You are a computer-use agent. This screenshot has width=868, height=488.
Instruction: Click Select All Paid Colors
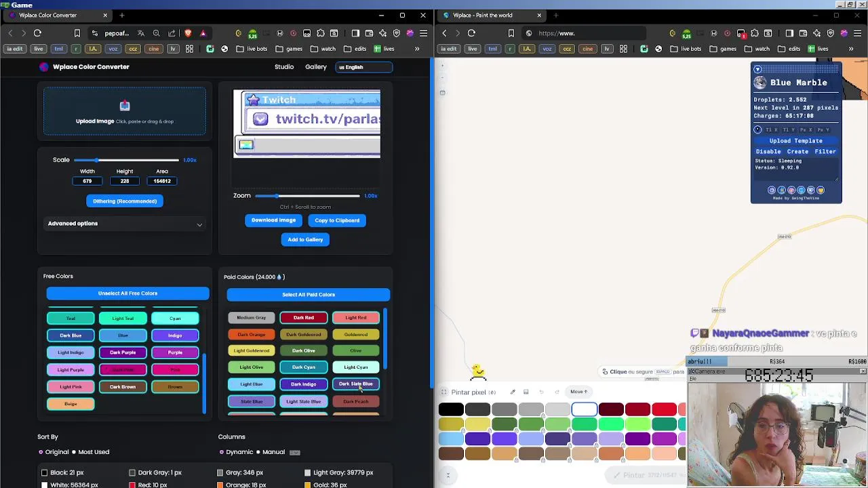[x=309, y=295]
